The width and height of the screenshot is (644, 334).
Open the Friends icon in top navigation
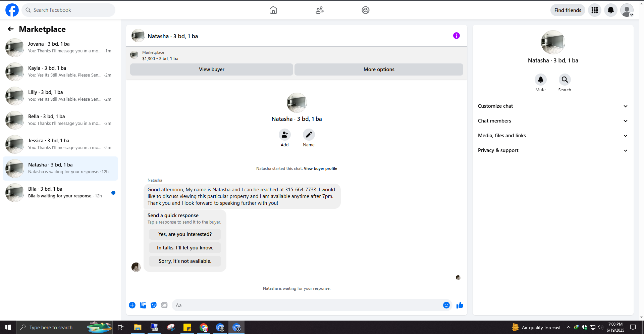(320, 10)
